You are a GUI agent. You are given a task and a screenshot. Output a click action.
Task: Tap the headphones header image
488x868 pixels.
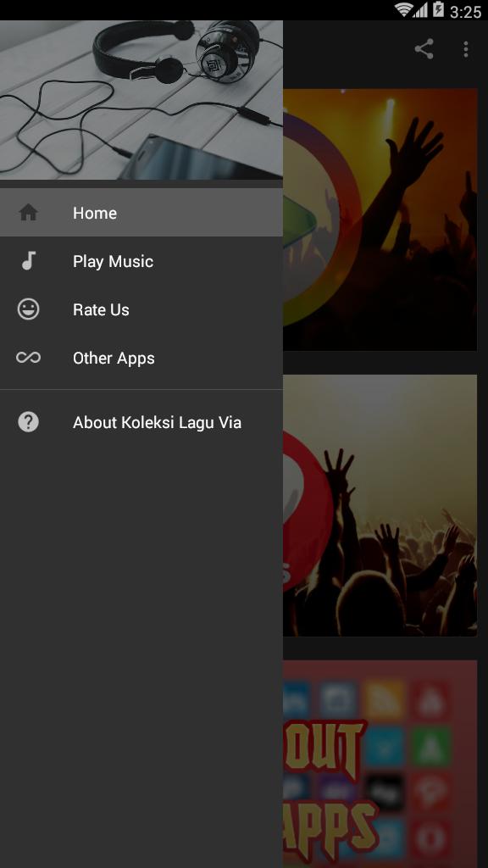pyautogui.click(x=141, y=100)
